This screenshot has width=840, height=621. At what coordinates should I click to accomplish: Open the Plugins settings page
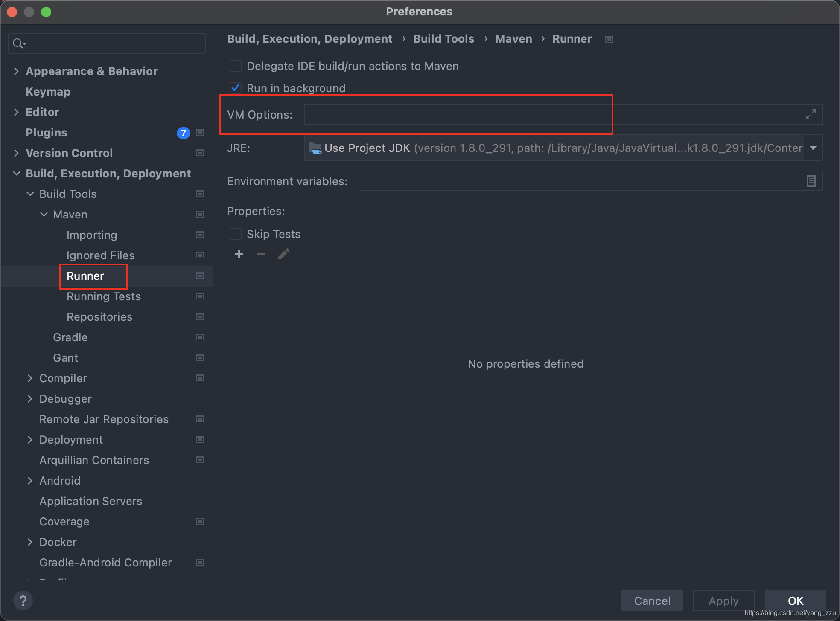tap(46, 133)
